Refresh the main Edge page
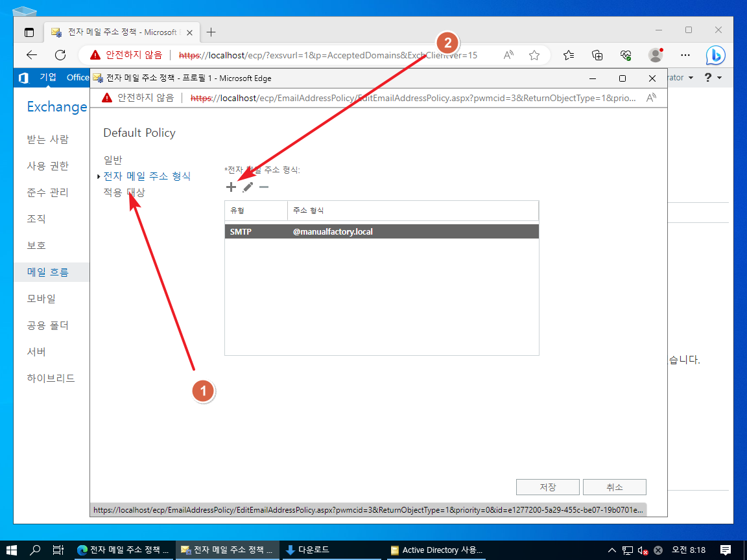747x560 pixels. point(60,55)
